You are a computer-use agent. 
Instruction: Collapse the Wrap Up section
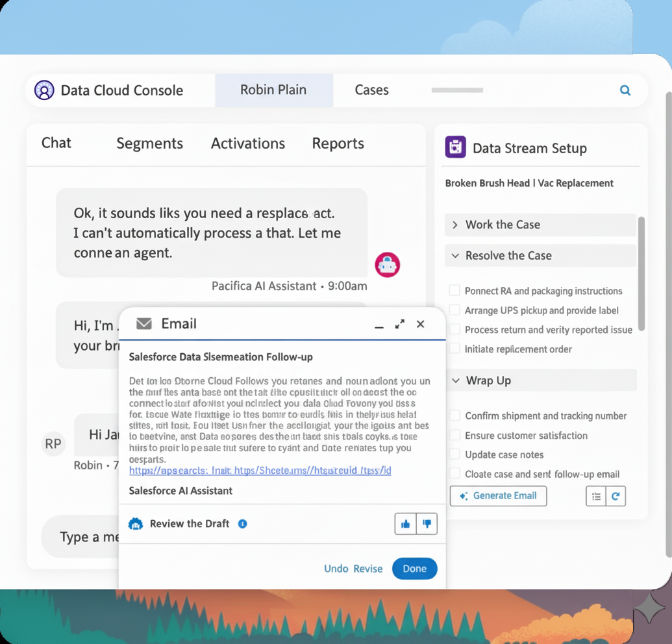coord(454,380)
